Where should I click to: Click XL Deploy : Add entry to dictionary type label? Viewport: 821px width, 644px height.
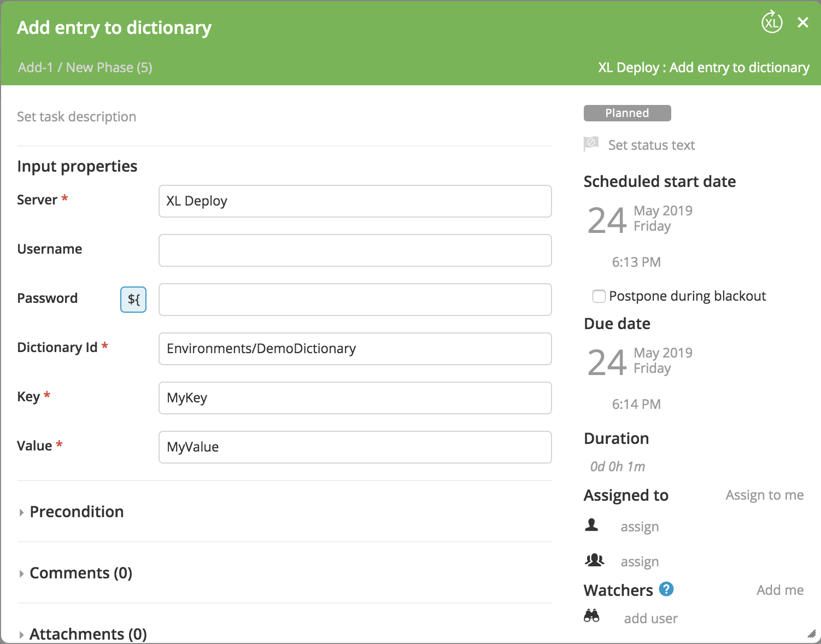(703, 67)
